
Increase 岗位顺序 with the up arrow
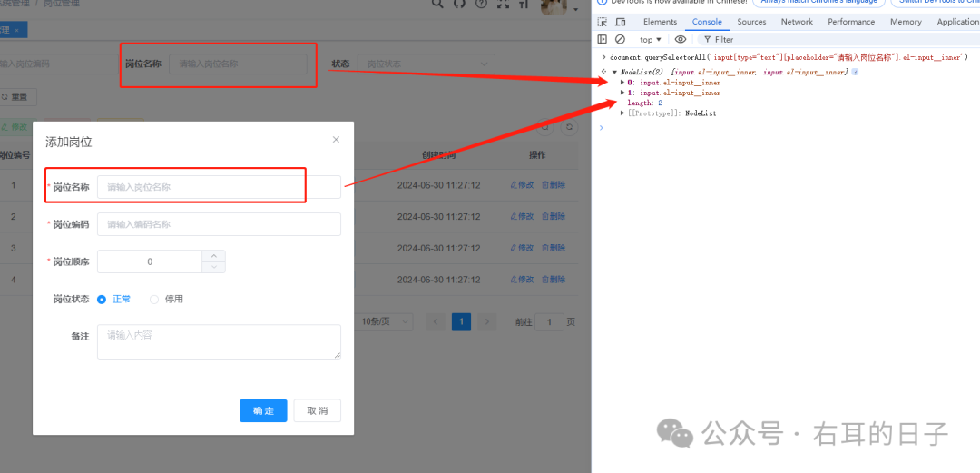tap(214, 256)
